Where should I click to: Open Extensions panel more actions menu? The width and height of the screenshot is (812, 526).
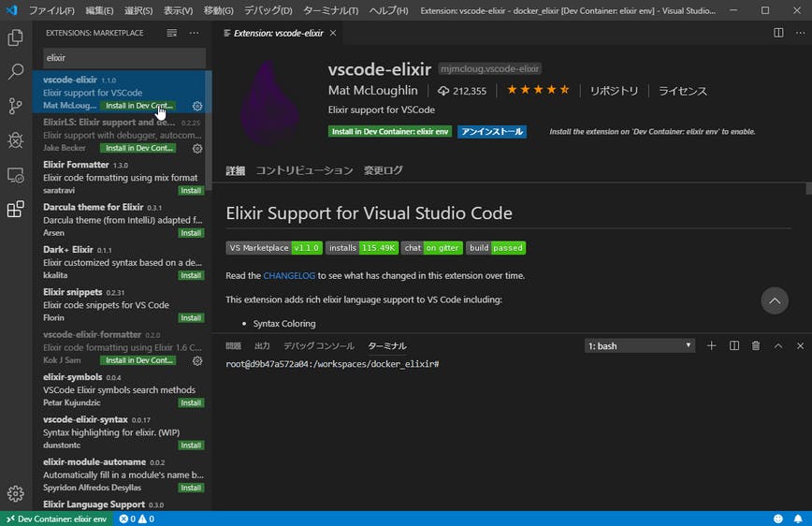(195, 33)
